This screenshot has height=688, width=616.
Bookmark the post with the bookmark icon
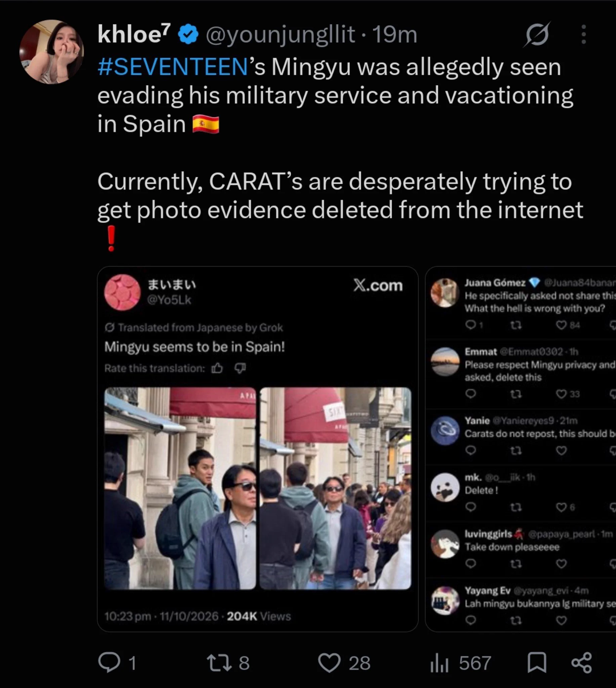[x=537, y=662]
